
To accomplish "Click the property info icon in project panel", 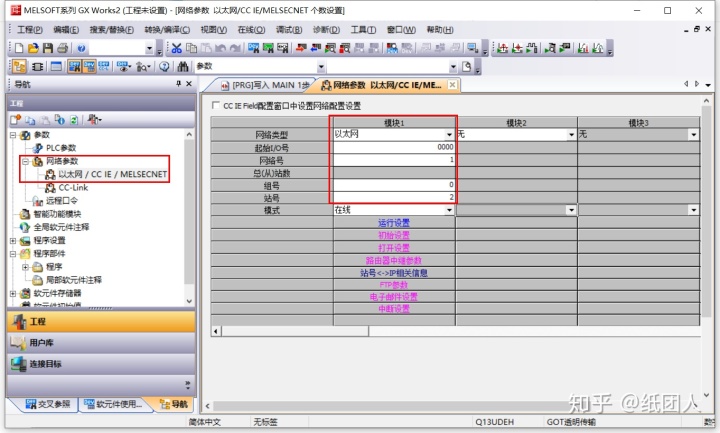I will (60, 120).
